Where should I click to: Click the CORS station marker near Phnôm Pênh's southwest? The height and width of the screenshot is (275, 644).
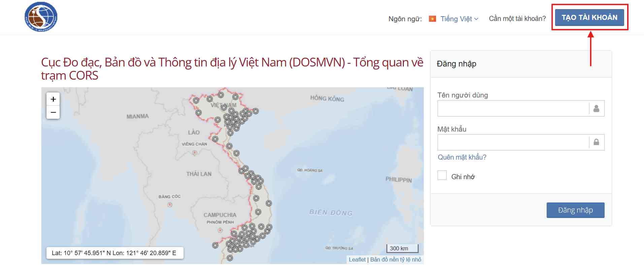tap(215, 245)
